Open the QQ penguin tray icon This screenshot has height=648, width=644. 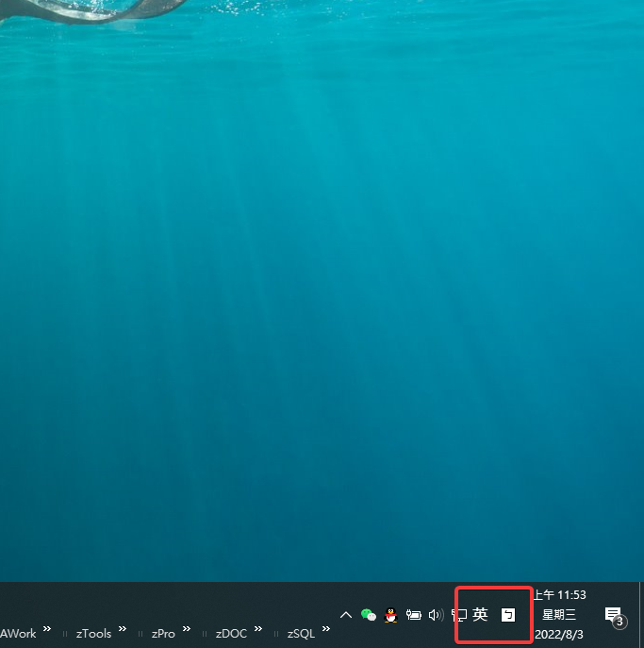pos(391,615)
